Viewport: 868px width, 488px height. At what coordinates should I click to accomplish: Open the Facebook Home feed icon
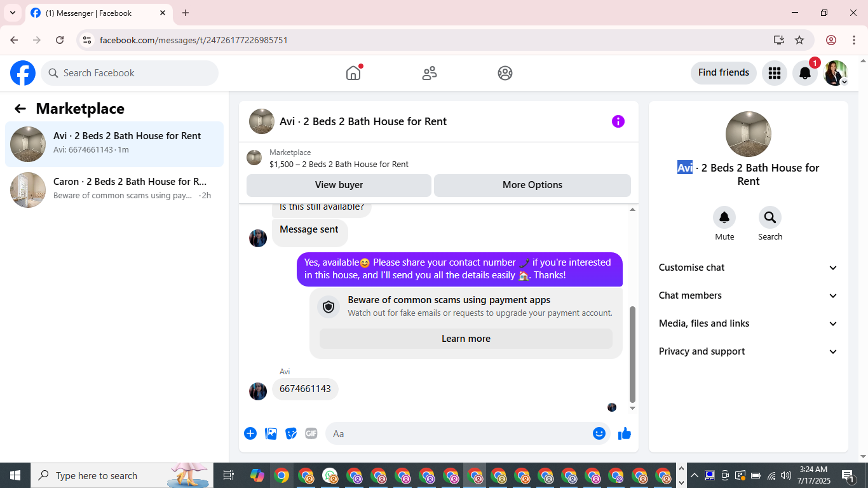pos(353,73)
